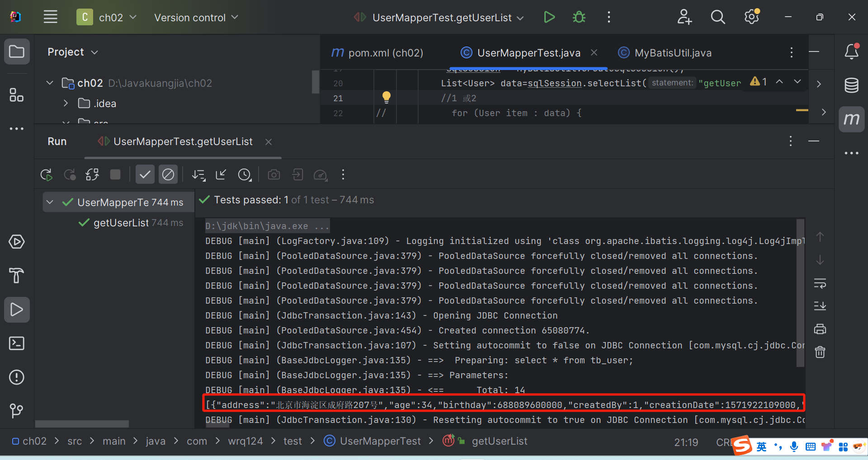
Task: Rerun failed tests icon
Action: tap(70, 174)
